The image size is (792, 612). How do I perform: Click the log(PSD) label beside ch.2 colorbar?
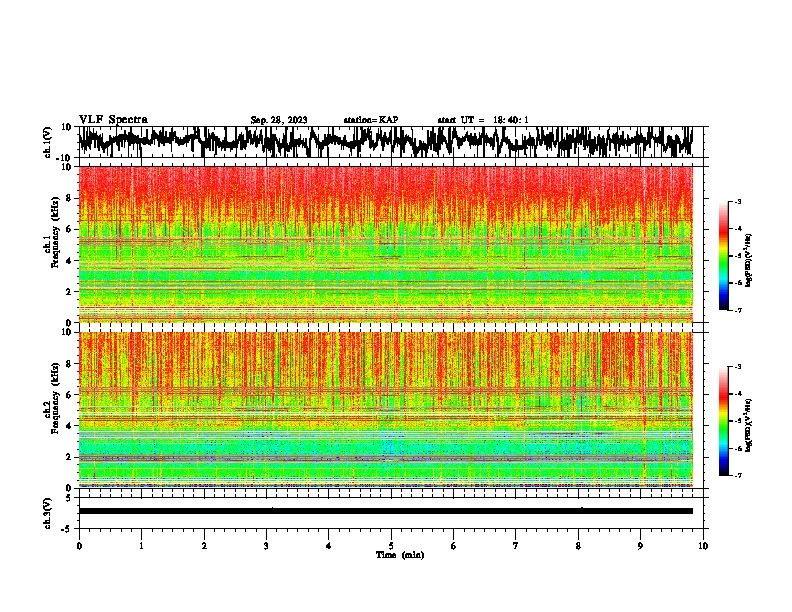pos(749,424)
